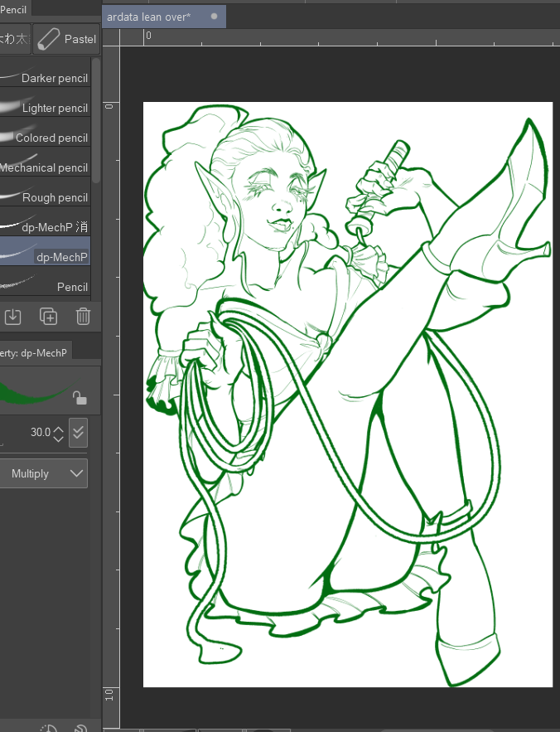
Task: Decrease brush size with down arrow
Action: tap(58, 438)
